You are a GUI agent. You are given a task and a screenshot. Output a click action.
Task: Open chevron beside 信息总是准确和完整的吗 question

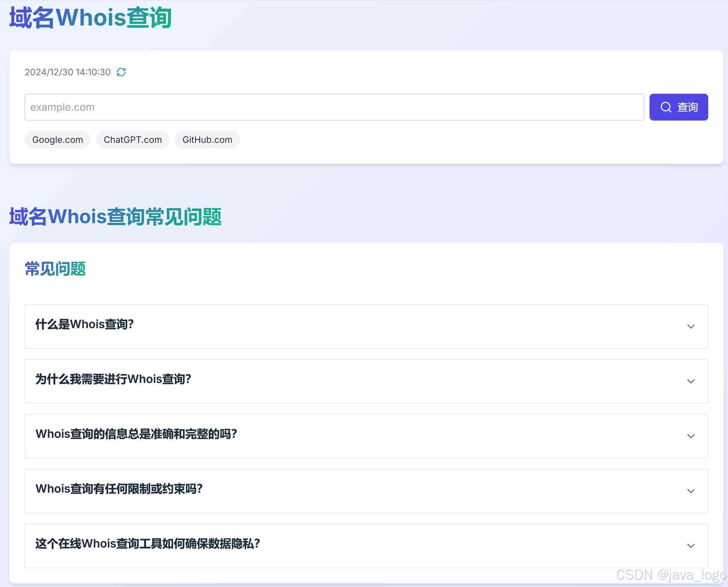click(x=690, y=436)
